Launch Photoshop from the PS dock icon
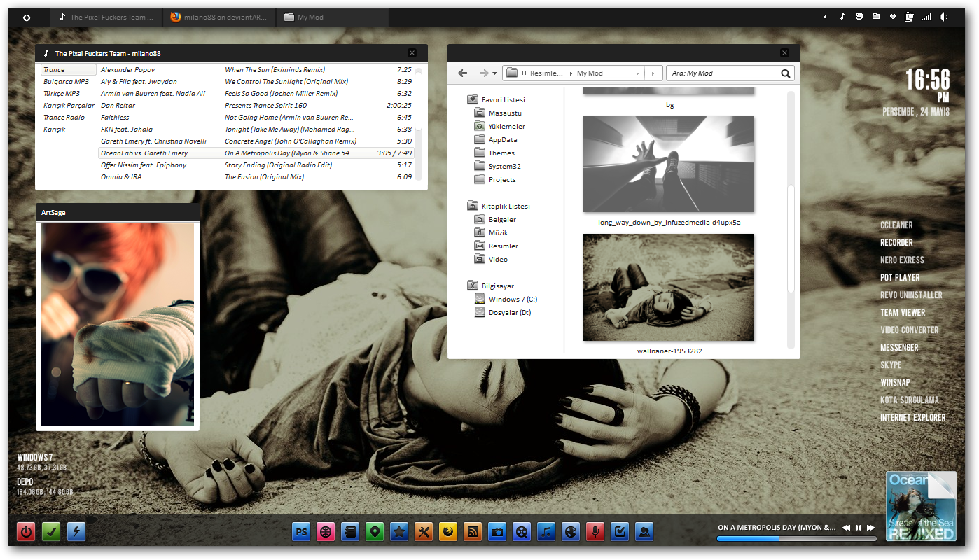 click(x=301, y=532)
